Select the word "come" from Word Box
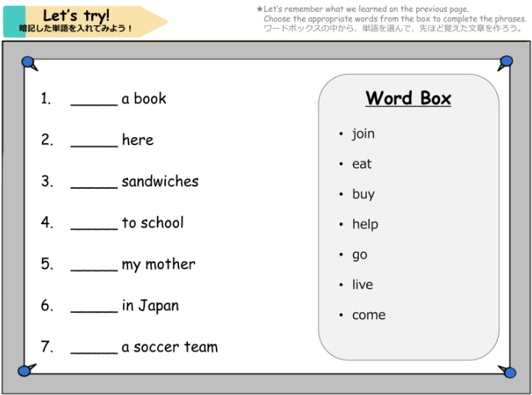The width and height of the screenshot is (532, 395). tap(368, 315)
